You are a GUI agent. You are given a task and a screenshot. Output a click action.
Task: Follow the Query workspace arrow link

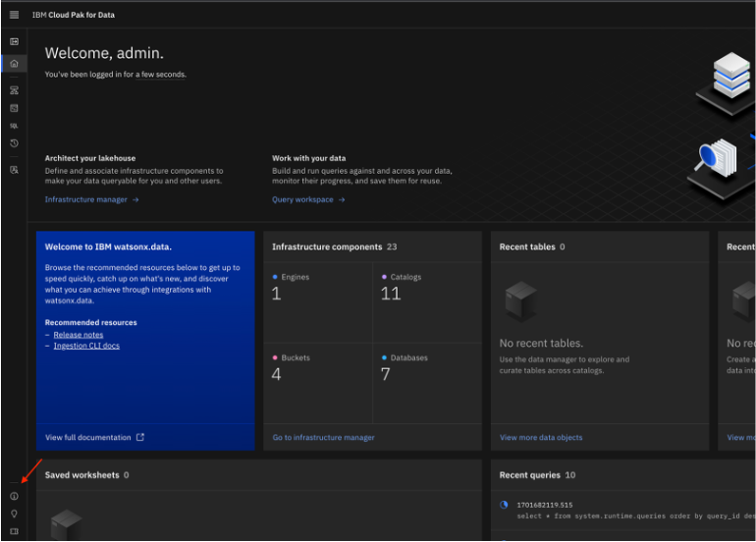(x=308, y=199)
